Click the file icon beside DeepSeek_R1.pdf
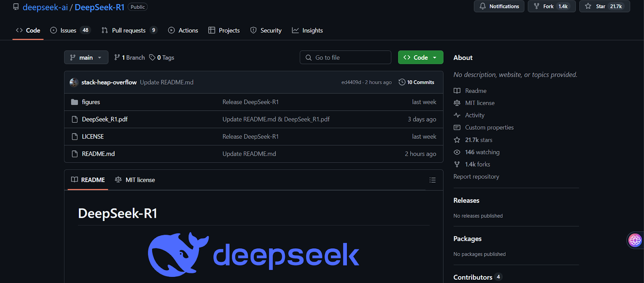 coord(74,120)
